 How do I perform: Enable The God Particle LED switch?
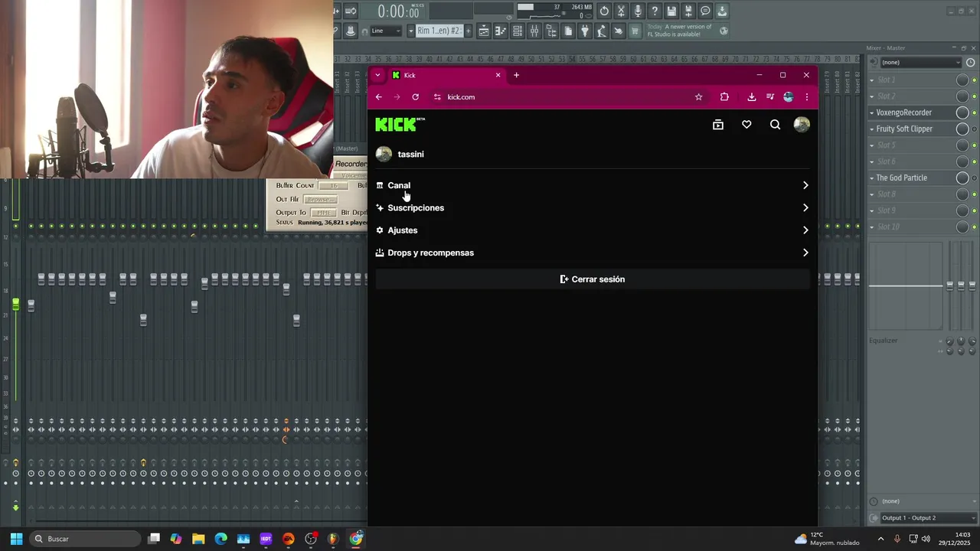click(x=974, y=178)
